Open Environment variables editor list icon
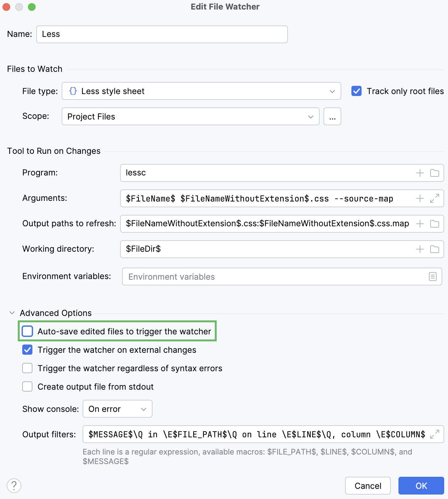 pos(432,277)
